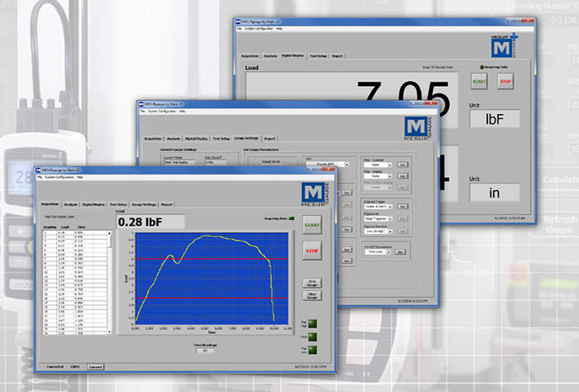Image resolution: width=579 pixels, height=392 pixels.
Task: Click MESUR gauge Plus logo in back window
Action: pos(505,45)
